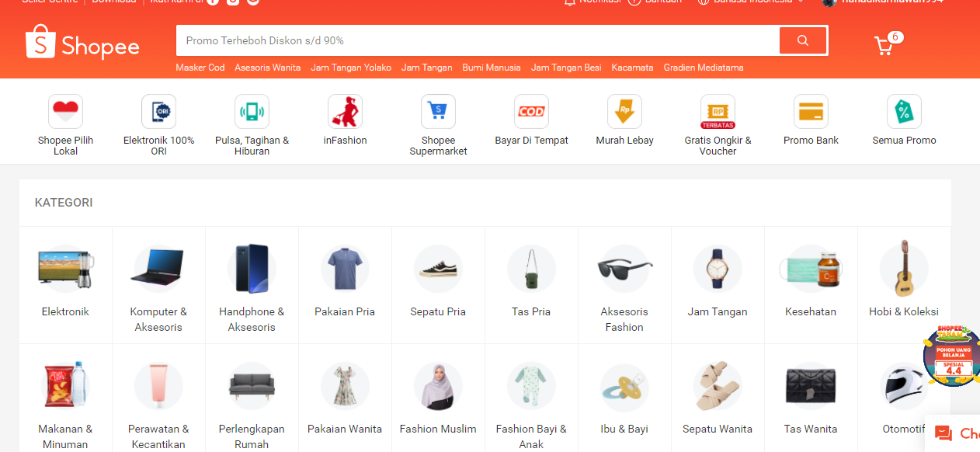980x452 pixels.
Task: Browse the Makanan & Minuman category
Action: point(66,398)
